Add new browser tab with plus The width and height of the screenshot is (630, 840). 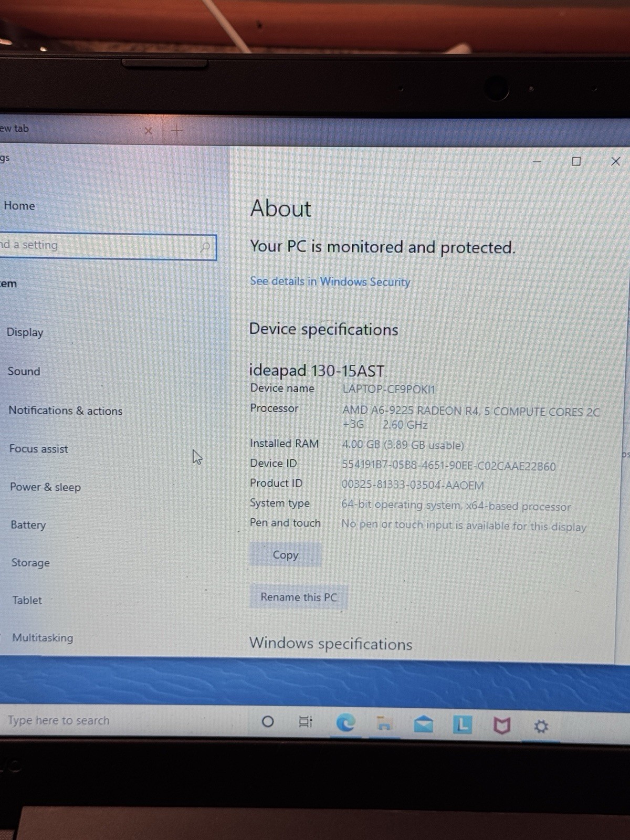pyautogui.click(x=177, y=130)
